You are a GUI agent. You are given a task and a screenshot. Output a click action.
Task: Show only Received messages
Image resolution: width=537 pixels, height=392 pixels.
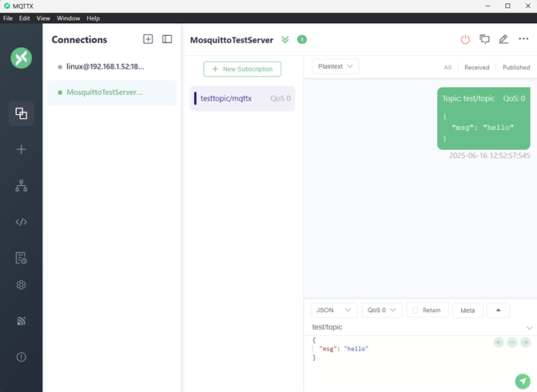(476, 68)
